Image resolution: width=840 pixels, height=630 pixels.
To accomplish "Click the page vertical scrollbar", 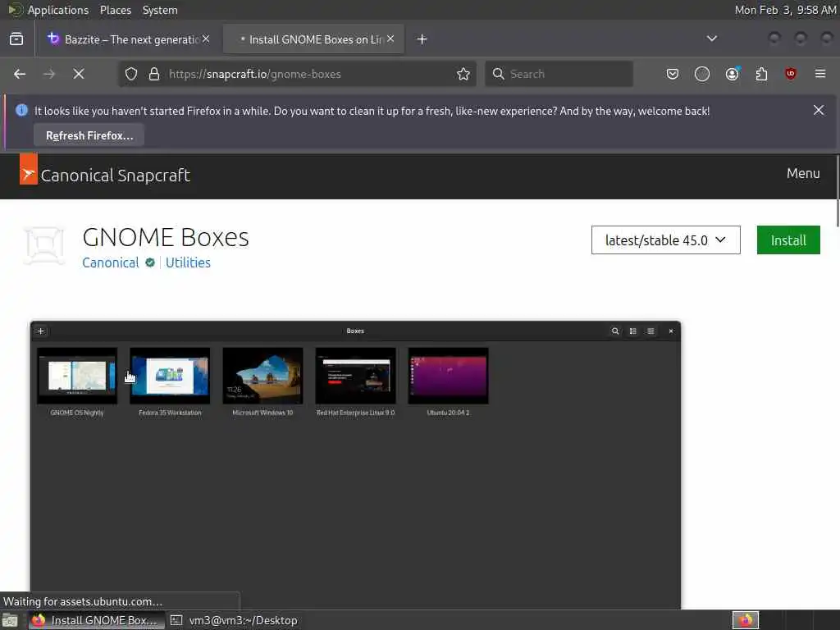I will (x=838, y=191).
